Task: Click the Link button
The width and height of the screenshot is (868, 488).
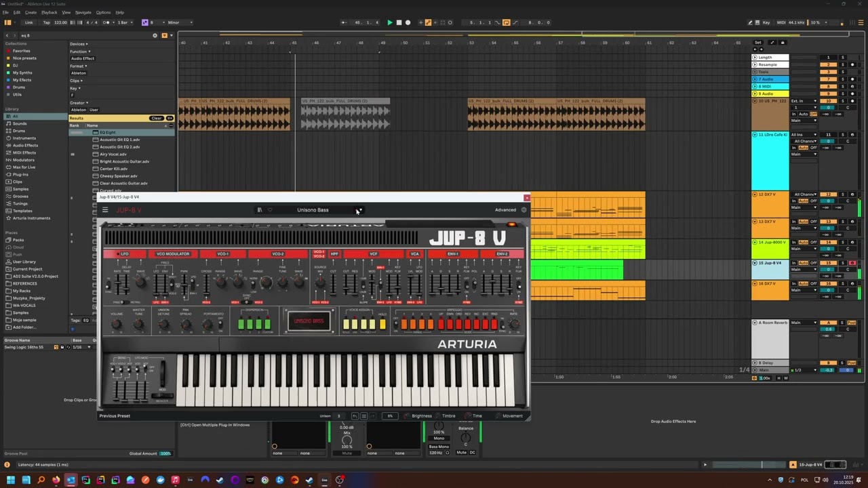Action: tap(28, 22)
